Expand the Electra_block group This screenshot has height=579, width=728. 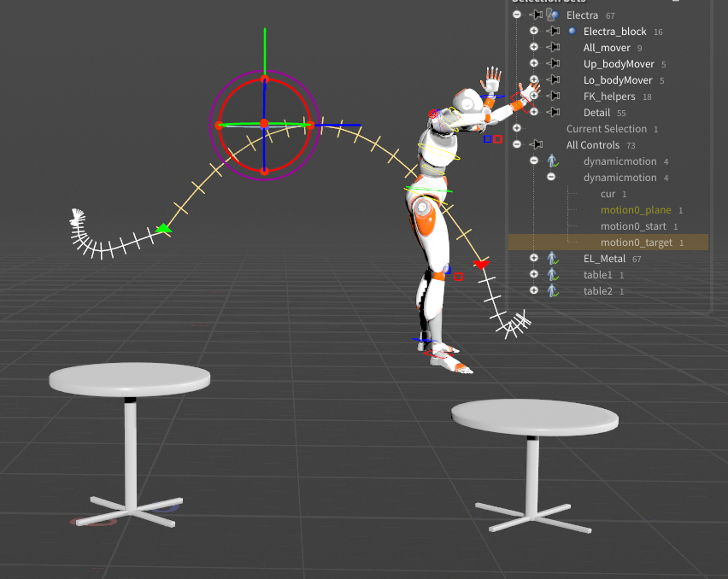pyautogui.click(x=534, y=31)
